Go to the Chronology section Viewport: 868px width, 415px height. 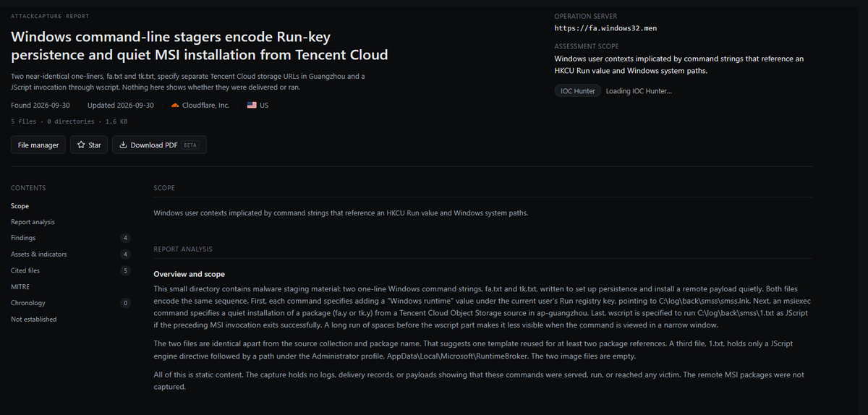coord(28,303)
